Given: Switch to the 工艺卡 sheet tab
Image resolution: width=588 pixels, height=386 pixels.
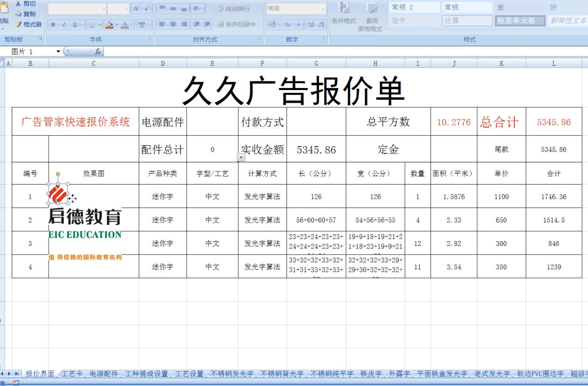Looking at the screenshot, I should pos(72,374).
